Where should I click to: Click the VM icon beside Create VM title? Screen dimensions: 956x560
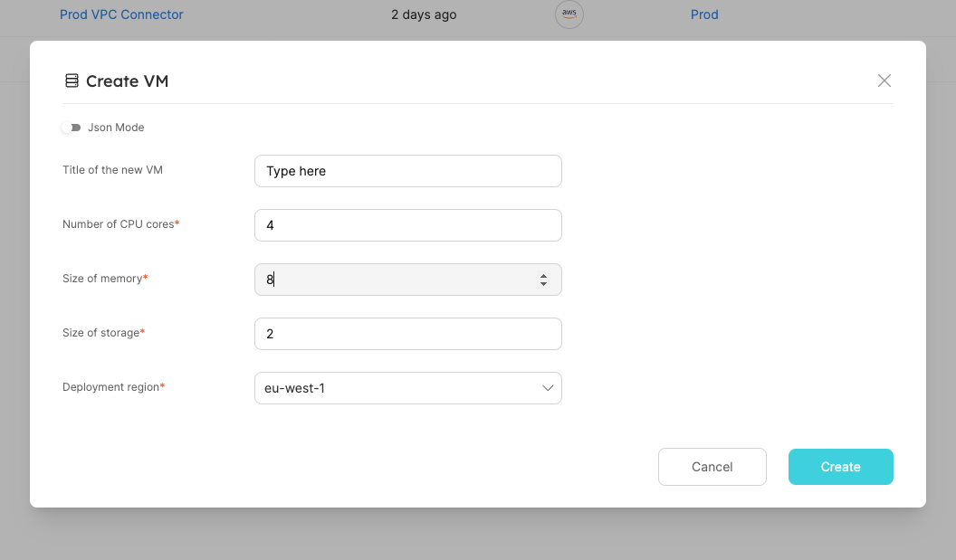click(72, 81)
